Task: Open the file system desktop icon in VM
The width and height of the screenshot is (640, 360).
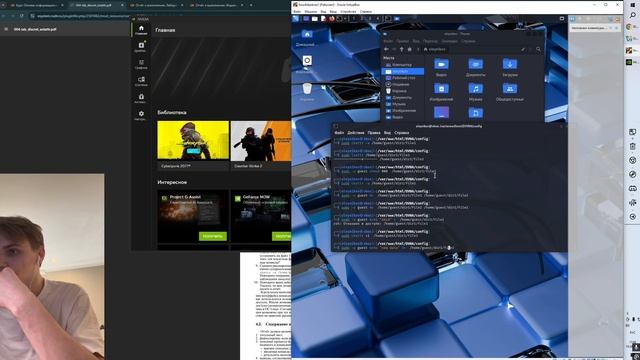Action: pyautogui.click(x=307, y=64)
